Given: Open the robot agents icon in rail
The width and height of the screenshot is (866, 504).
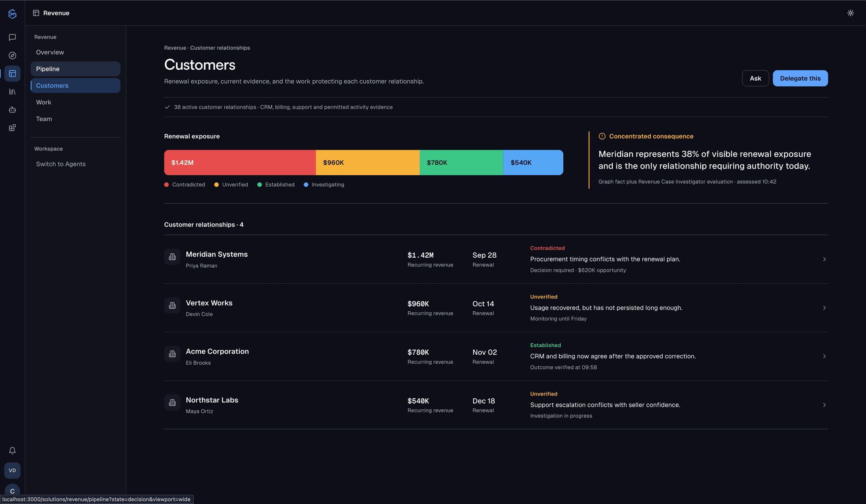Looking at the screenshot, I should point(12,110).
